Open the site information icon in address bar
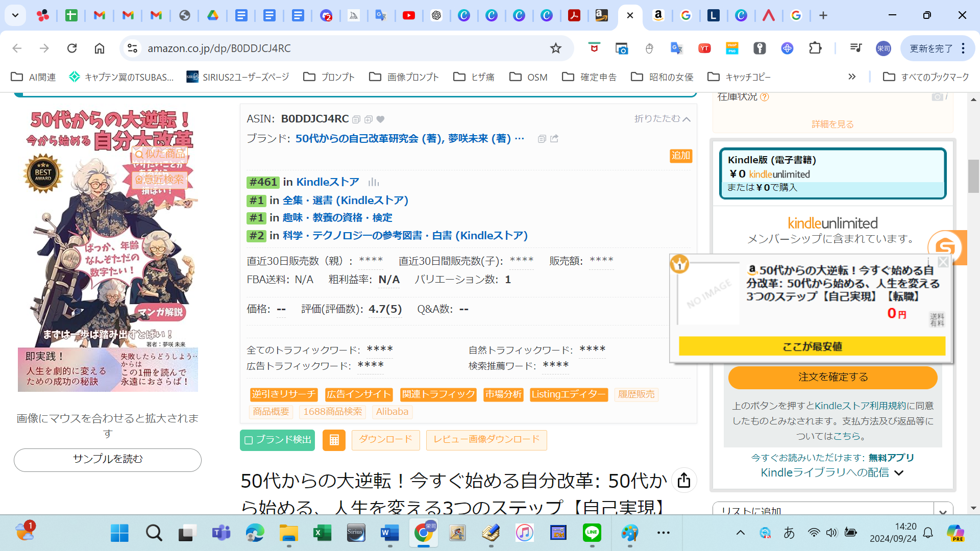This screenshot has height=551, width=980. tap(132, 48)
